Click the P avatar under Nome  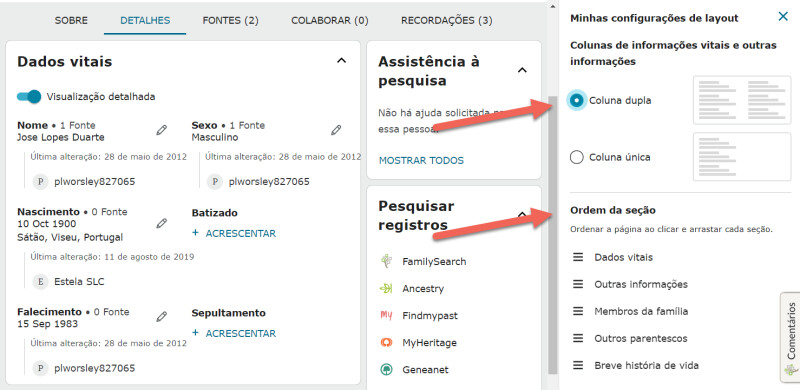point(41,182)
